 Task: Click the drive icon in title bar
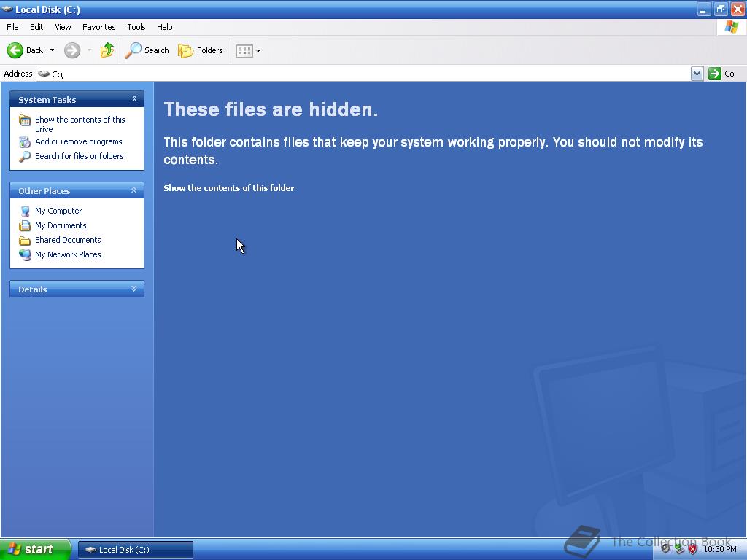pos(7,9)
